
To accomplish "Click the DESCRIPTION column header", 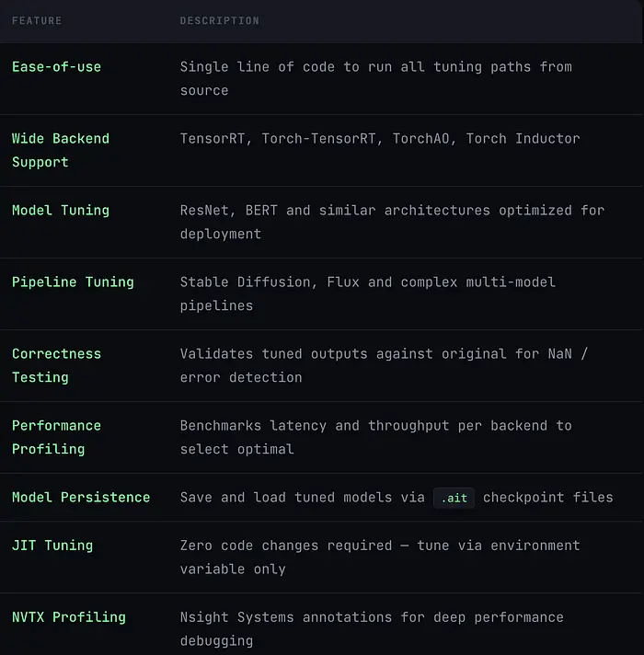I will click(219, 20).
